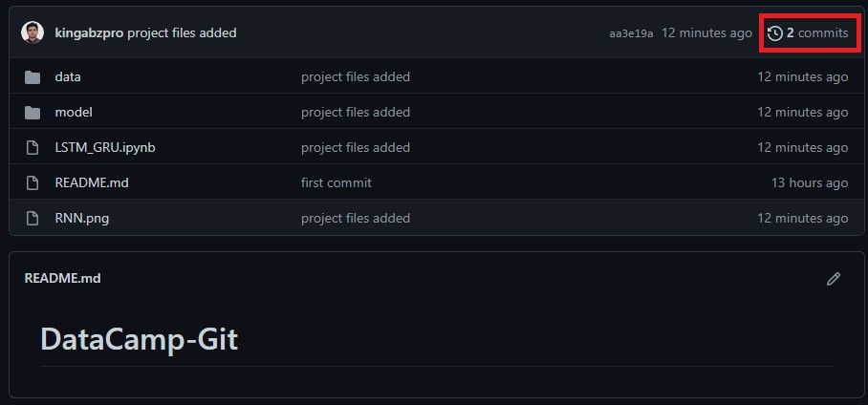Edit README with the pencil icon
The height and width of the screenshot is (405, 868).
click(x=834, y=279)
